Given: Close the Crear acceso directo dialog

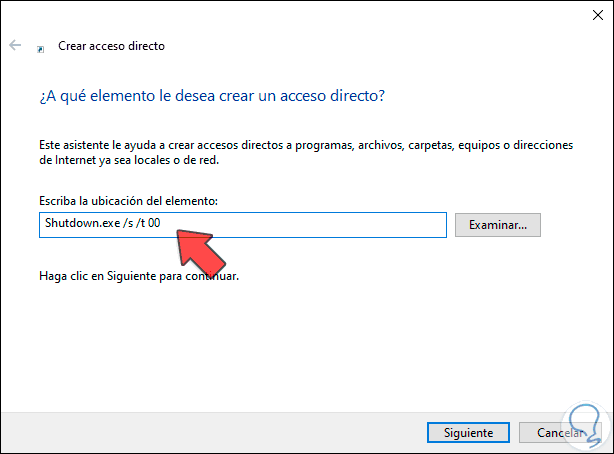Looking at the screenshot, I should point(587,16).
